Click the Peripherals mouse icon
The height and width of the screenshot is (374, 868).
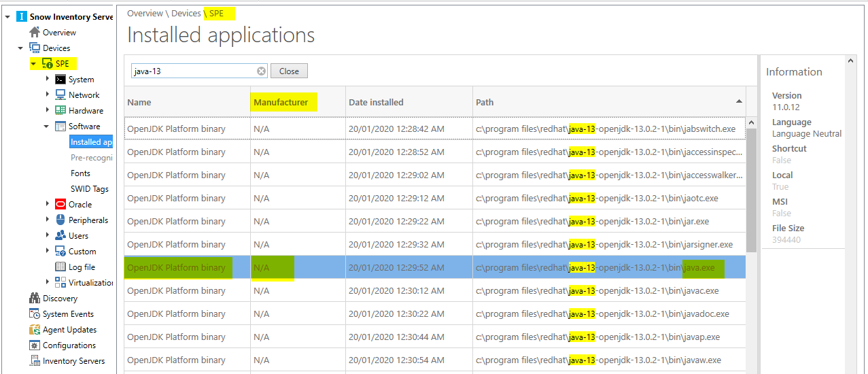60,220
